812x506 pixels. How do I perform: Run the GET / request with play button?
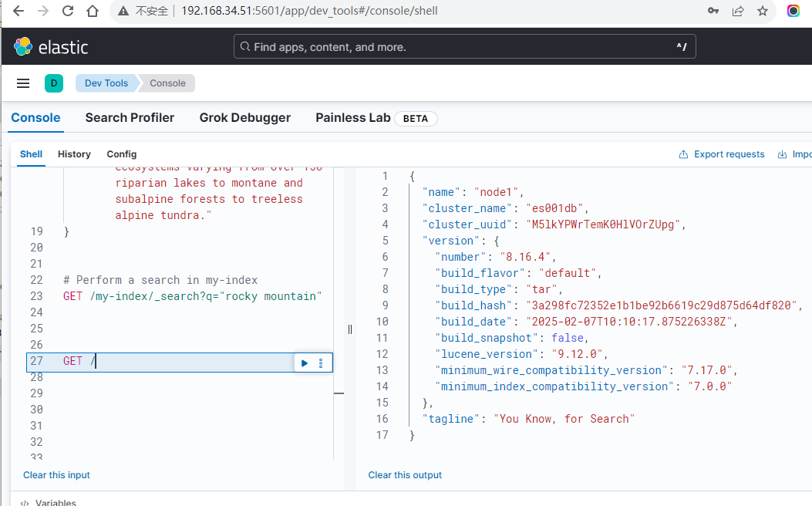click(305, 363)
